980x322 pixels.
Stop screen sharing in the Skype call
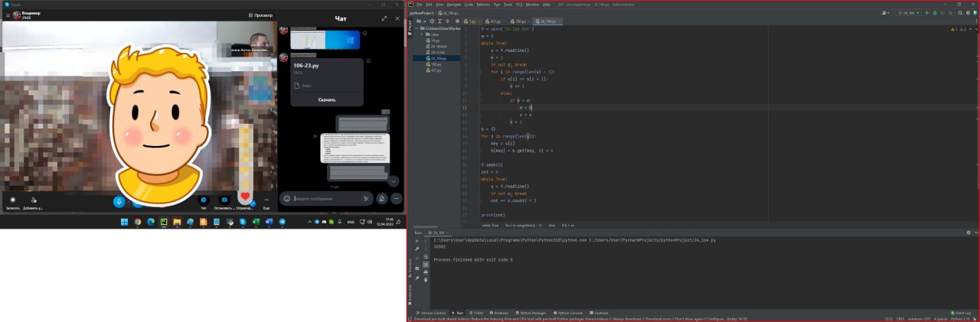click(224, 202)
